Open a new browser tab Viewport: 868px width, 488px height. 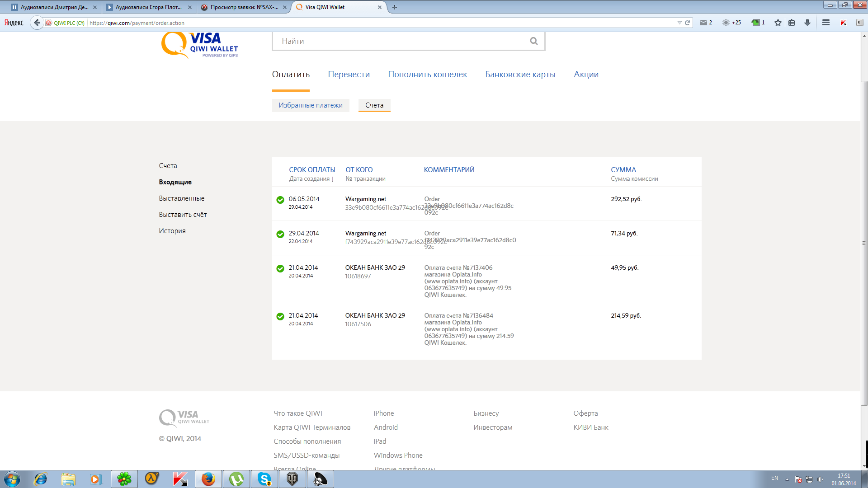tap(395, 7)
